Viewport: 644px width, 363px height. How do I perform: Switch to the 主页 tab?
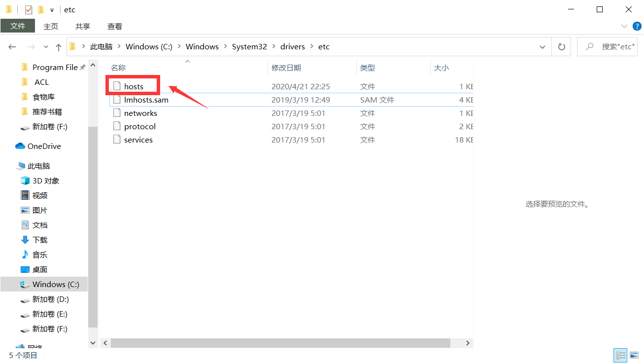(x=51, y=26)
